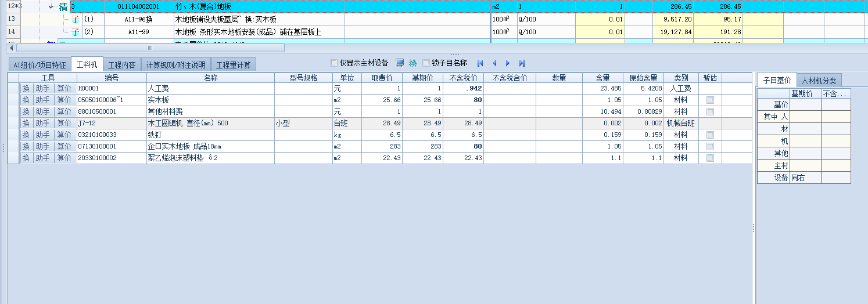This screenshot has width=868, height=304.
Task: Open 计算规则/附注说明 tab
Action: pyautogui.click(x=175, y=65)
